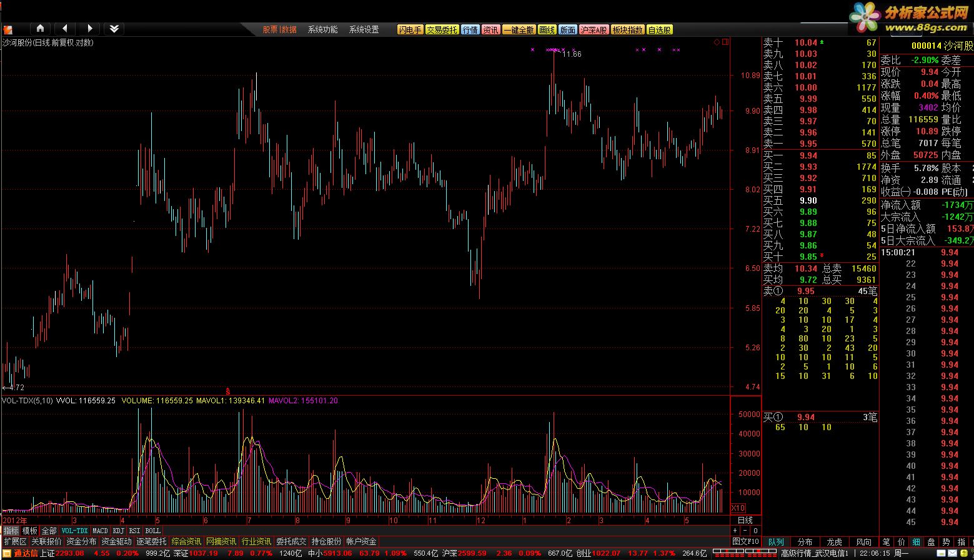
Task: Open the 资金驱动 tab
Action: 116,541
